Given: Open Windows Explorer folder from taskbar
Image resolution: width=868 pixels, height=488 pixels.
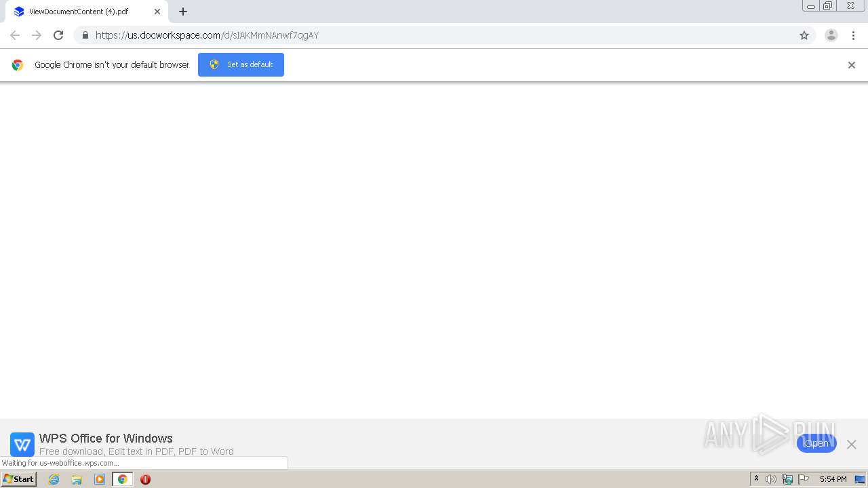Looking at the screenshot, I should [77, 479].
